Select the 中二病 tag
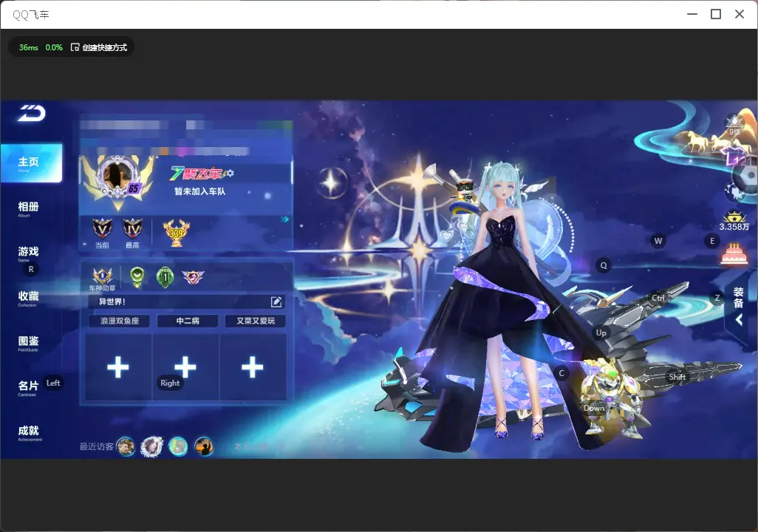758x532 pixels. 188,321
